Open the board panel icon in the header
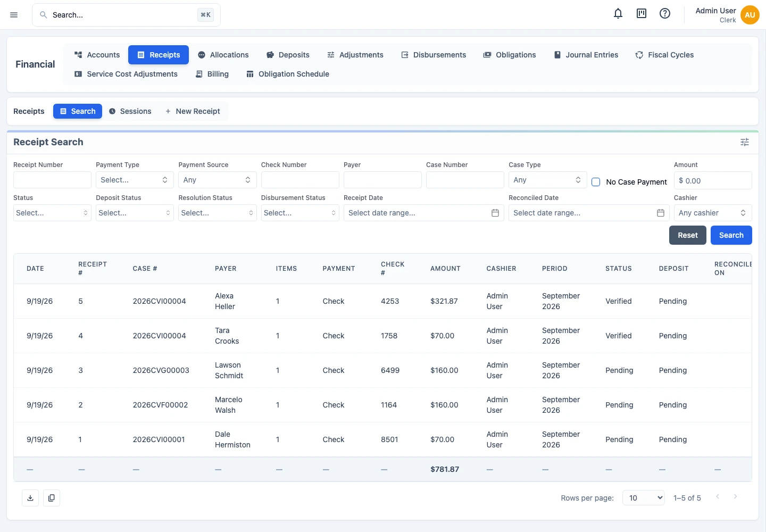 tap(642, 14)
